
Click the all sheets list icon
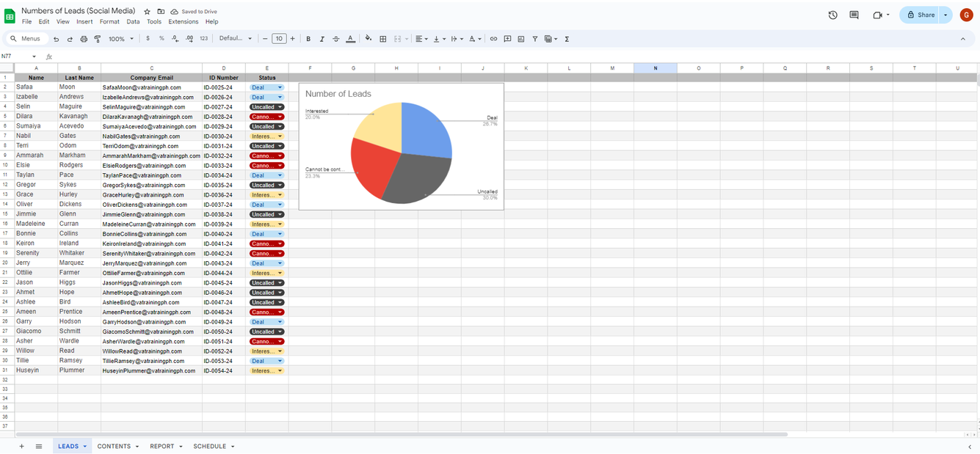(x=39, y=446)
